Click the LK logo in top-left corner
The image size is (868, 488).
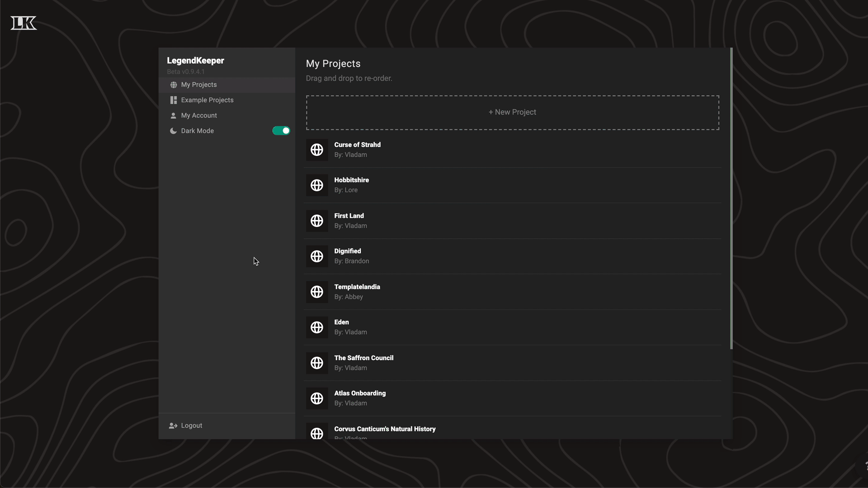point(24,23)
